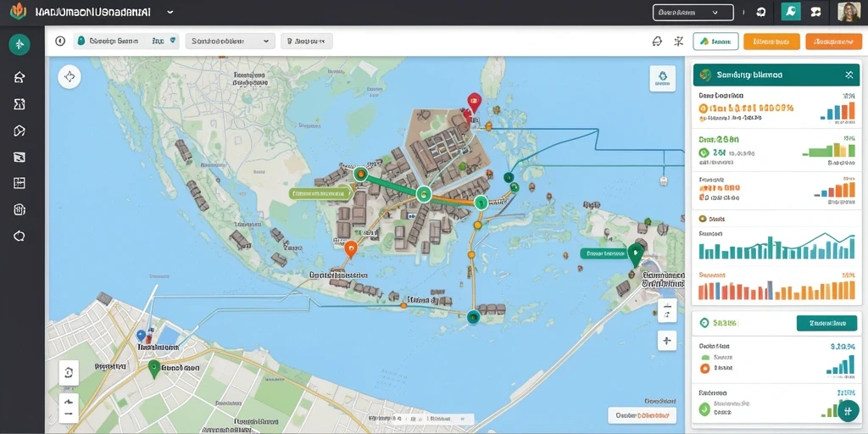Toggle the orange circle item in lower panel
This screenshot has width=868, height=434.
[704, 368]
